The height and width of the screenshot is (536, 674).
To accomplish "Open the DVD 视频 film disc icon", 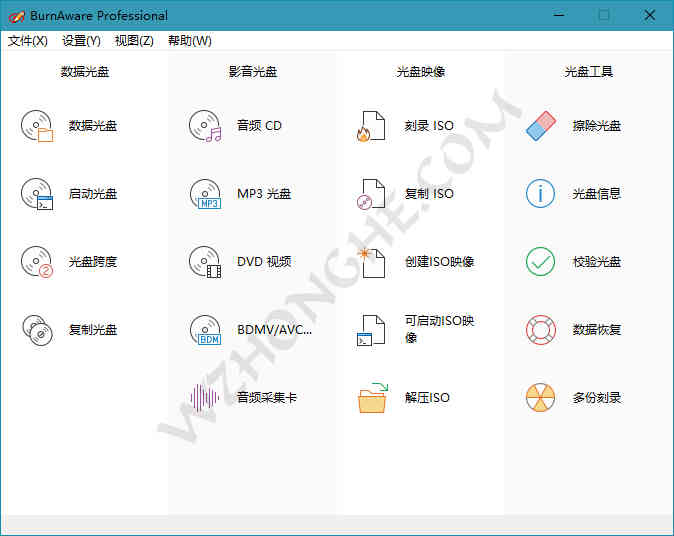I will [205, 262].
